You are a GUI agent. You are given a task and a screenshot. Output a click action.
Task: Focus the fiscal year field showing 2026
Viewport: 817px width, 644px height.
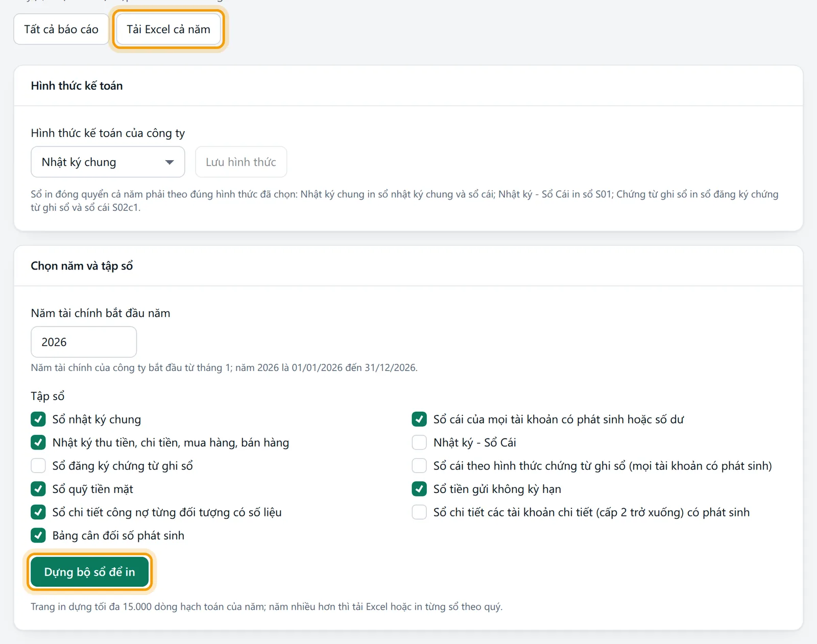[x=84, y=342]
